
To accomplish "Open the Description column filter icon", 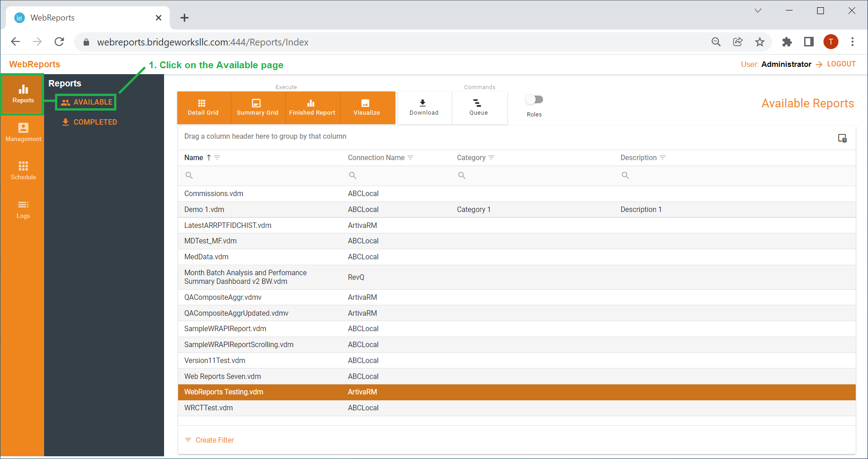I will pos(663,157).
